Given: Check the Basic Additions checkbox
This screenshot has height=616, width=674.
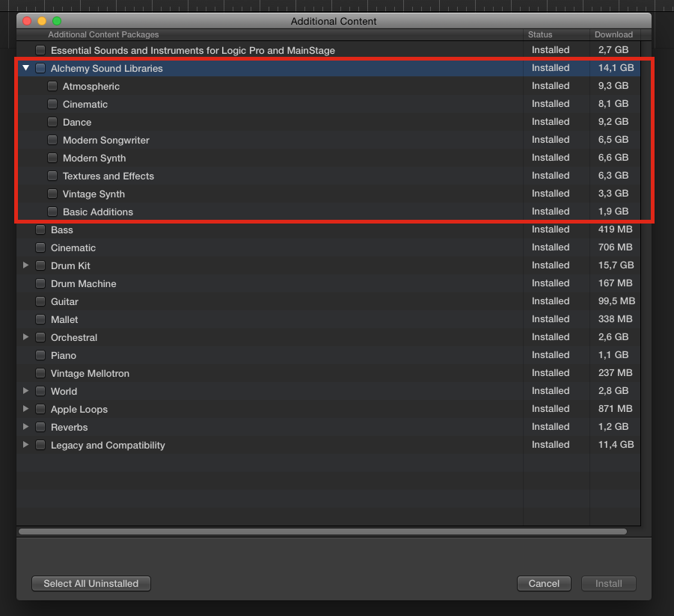Looking at the screenshot, I should 52,212.
